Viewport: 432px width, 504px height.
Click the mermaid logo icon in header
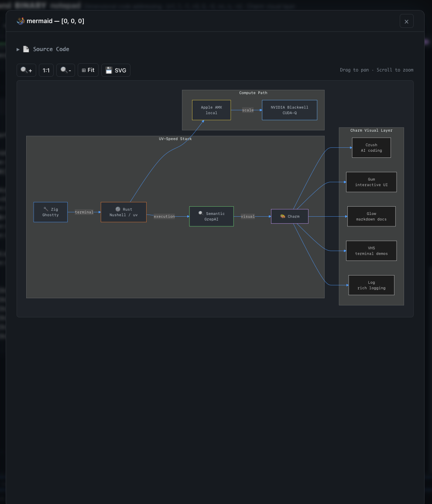click(21, 21)
